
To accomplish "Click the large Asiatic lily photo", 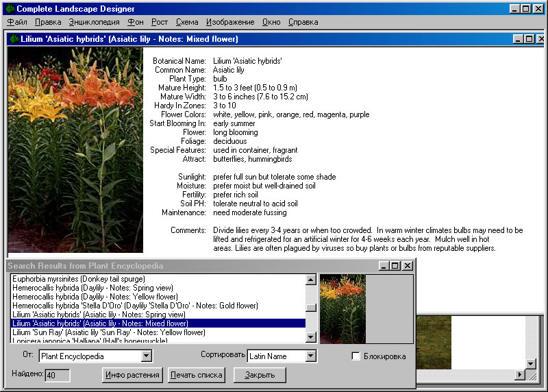I will pos(75,150).
